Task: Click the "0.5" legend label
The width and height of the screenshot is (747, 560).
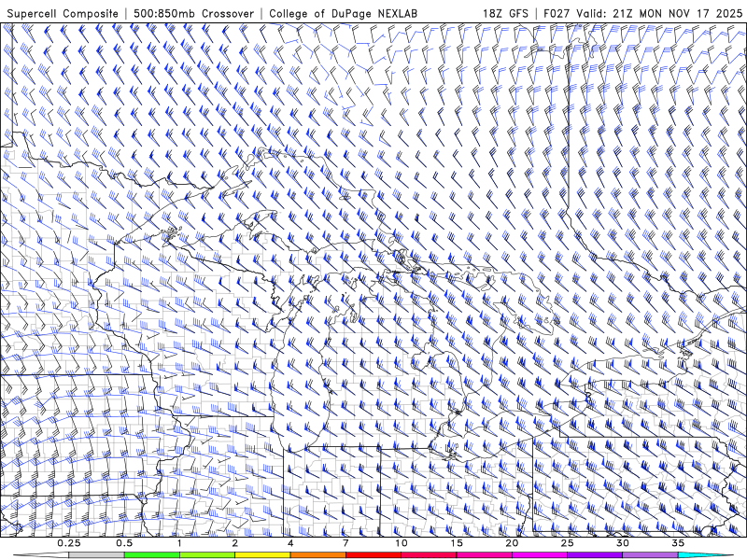Action: (x=124, y=543)
